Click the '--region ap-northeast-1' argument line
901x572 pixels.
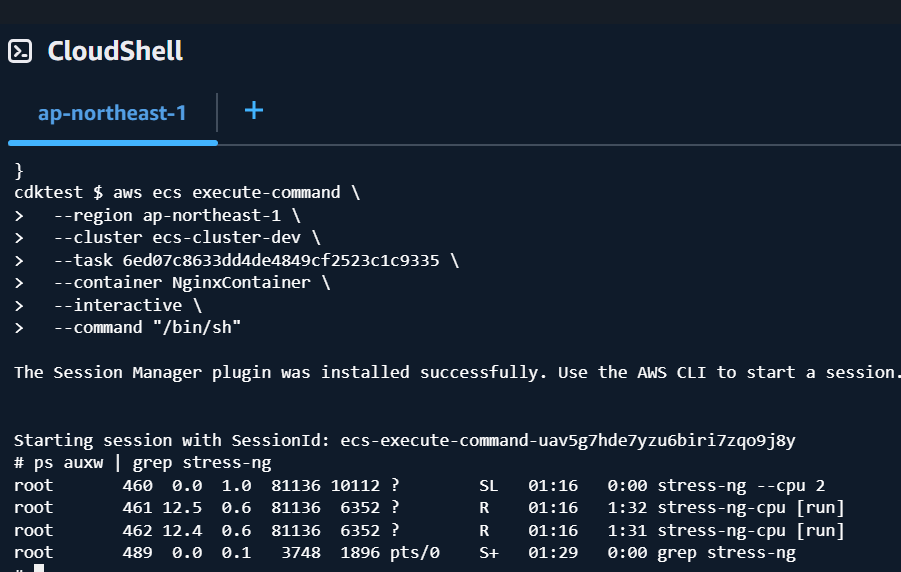[177, 216]
